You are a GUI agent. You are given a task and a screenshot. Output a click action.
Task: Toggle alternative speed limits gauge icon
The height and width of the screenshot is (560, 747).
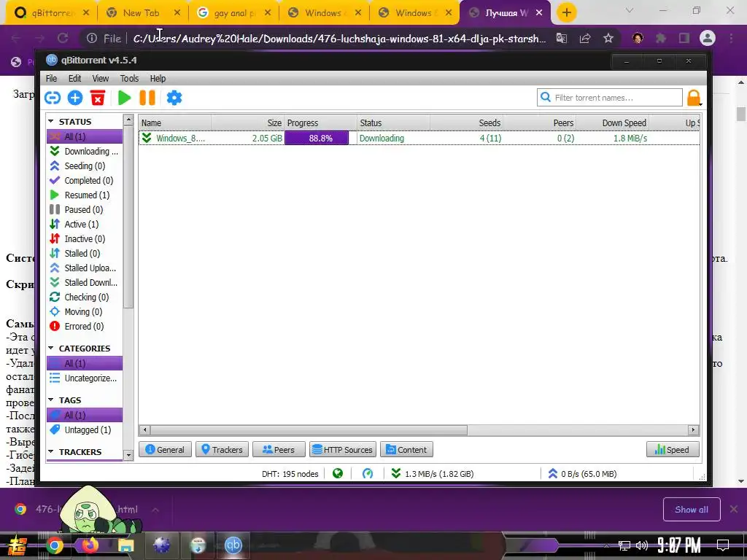368,474
